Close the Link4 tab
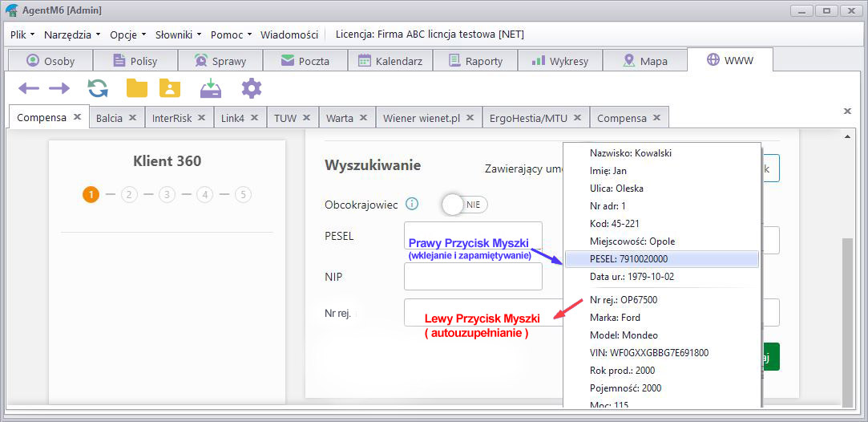 pos(255,117)
